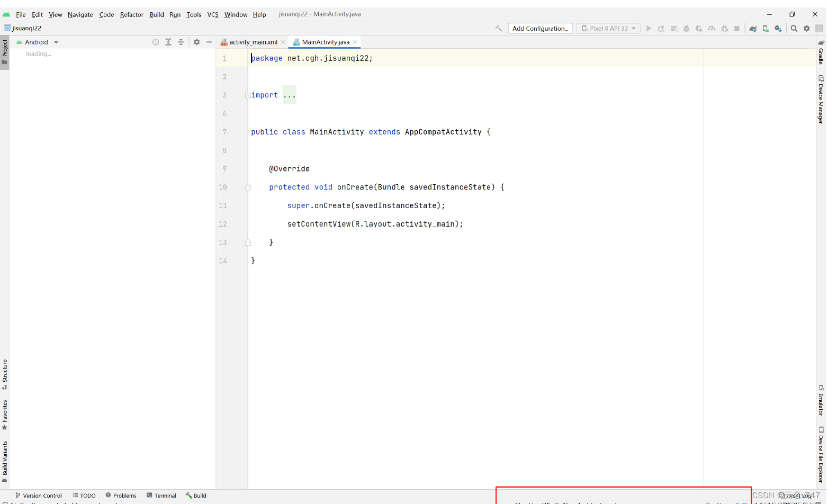Open the Edit menu
Image resolution: width=828 pixels, height=504 pixels.
pyautogui.click(x=37, y=14)
